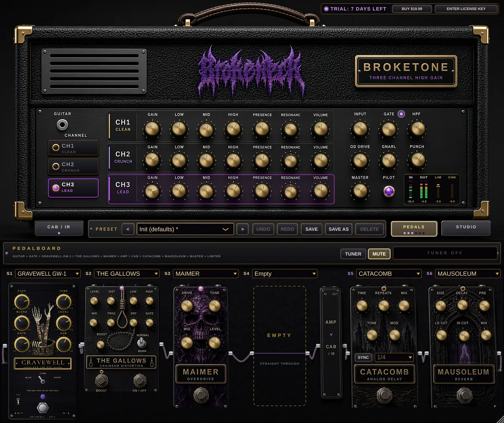This screenshot has height=423, width=504.
Task: Click the purple LED on Maimer pedal
Action: tap(200, 289)
